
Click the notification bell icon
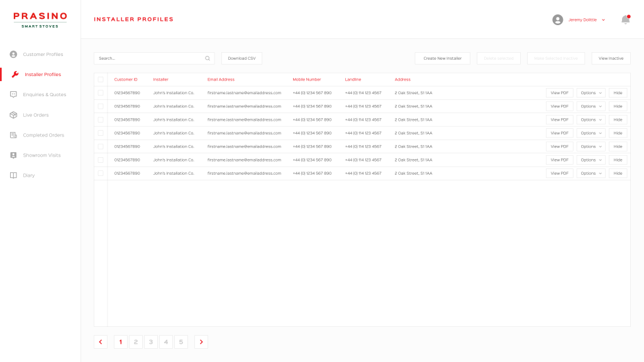pyautogui.click(x=625, y=19)
